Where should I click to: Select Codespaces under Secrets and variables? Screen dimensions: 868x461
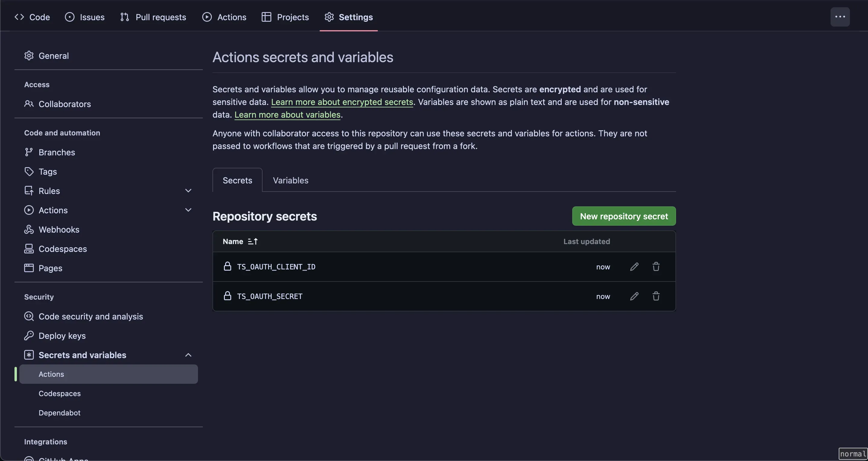tap(59, 394)
